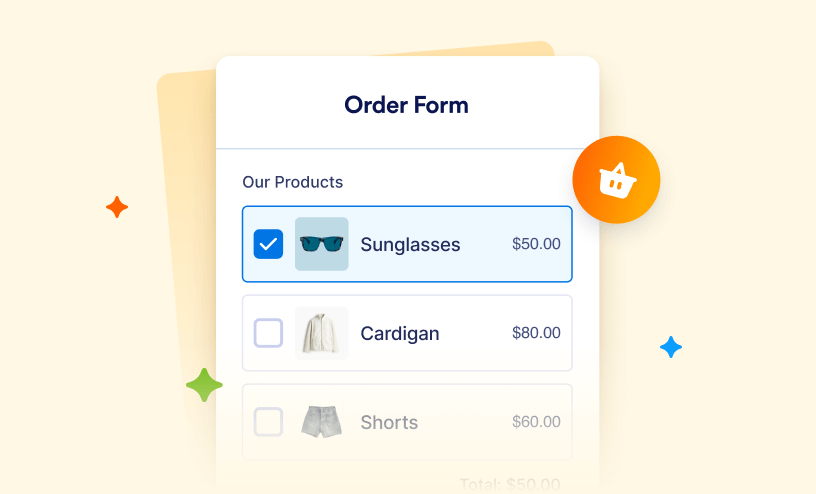
Task: Click the green sparkle star decoration
Action: click(x=204, y=385)
